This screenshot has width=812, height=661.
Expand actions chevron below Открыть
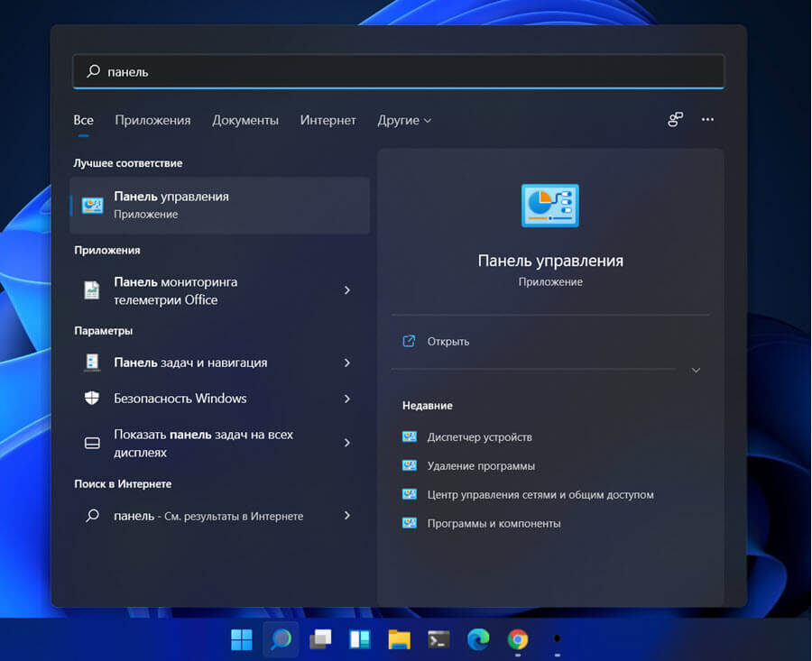coord(696,370)
